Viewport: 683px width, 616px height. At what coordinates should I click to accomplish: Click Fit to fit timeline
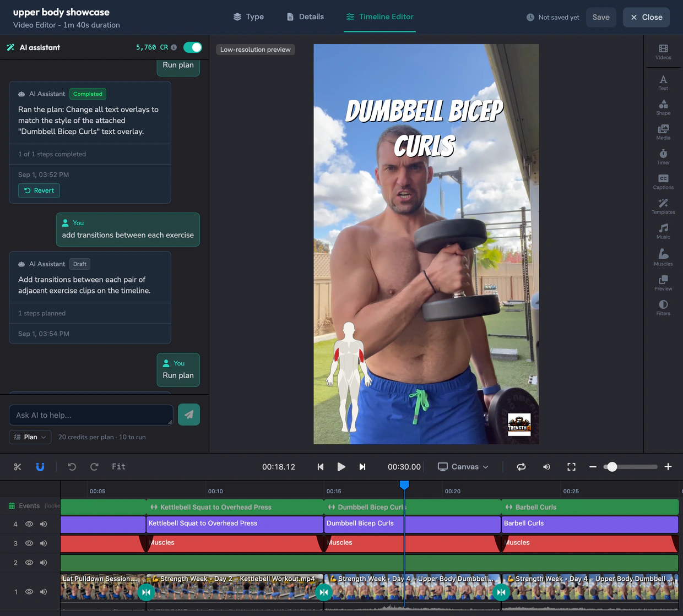coord(118,467)
